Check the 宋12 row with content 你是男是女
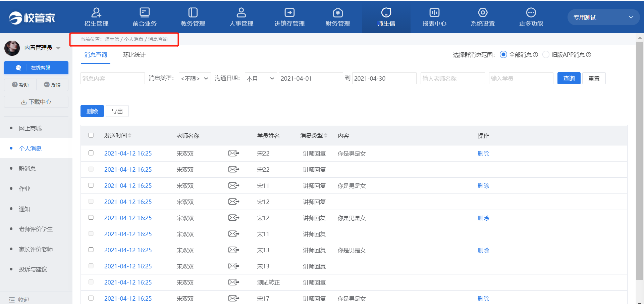This screenshot has height=304, width=644. (x=91, y=217)
